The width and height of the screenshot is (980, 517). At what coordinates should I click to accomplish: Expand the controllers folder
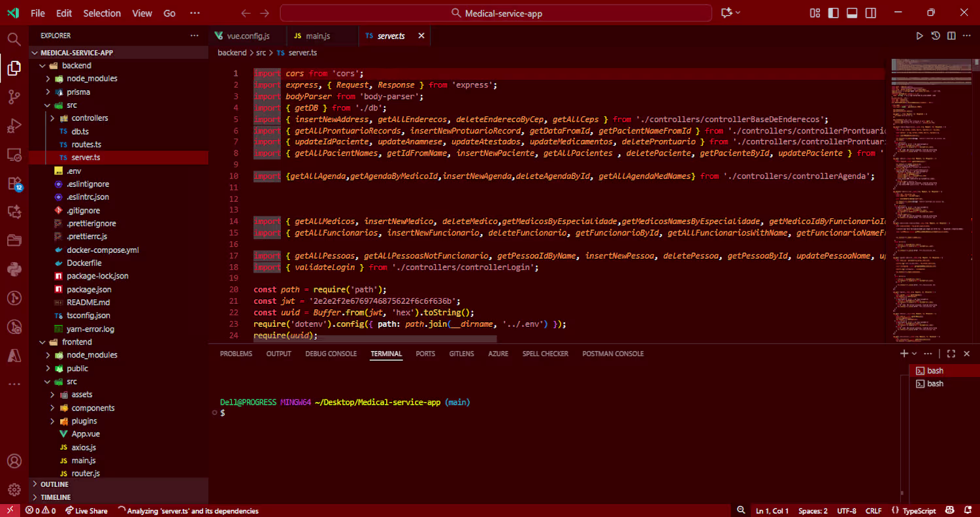(90, 118)
